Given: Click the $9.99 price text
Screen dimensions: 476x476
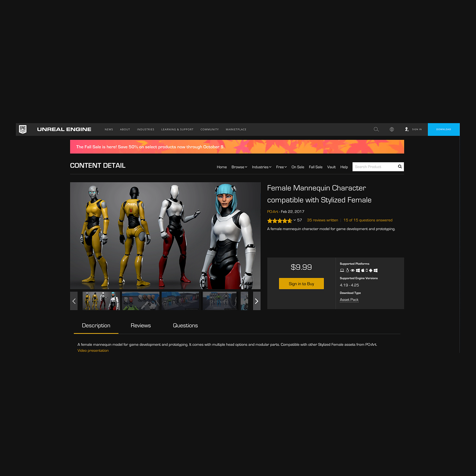Looking at the screenshot, I should [x=301, y=267].
